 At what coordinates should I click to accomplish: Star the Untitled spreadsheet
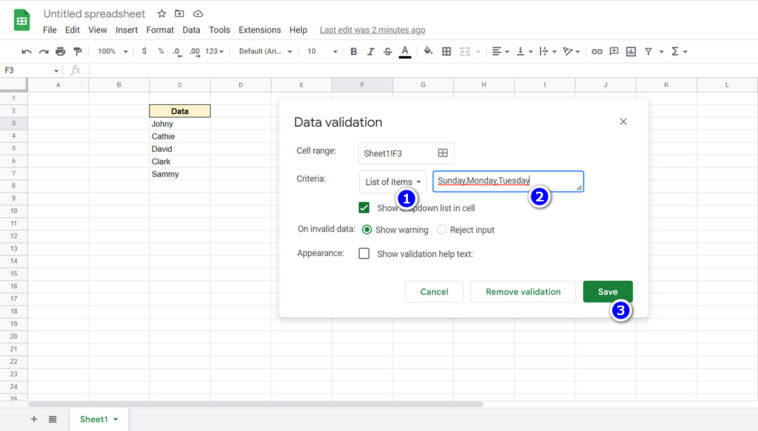162,14
